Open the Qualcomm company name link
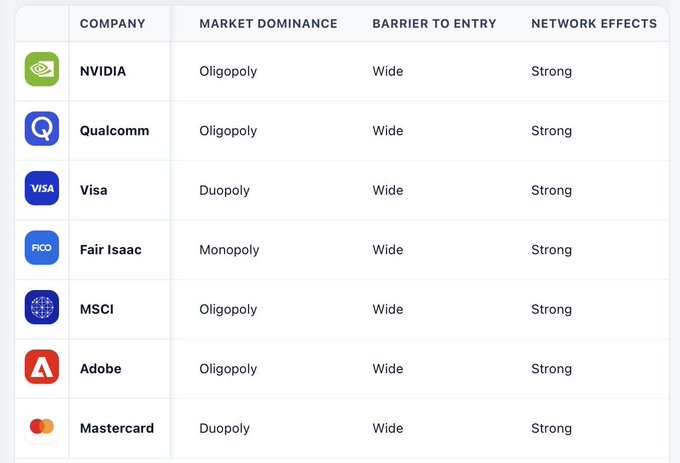 click(x=114, y=130)
